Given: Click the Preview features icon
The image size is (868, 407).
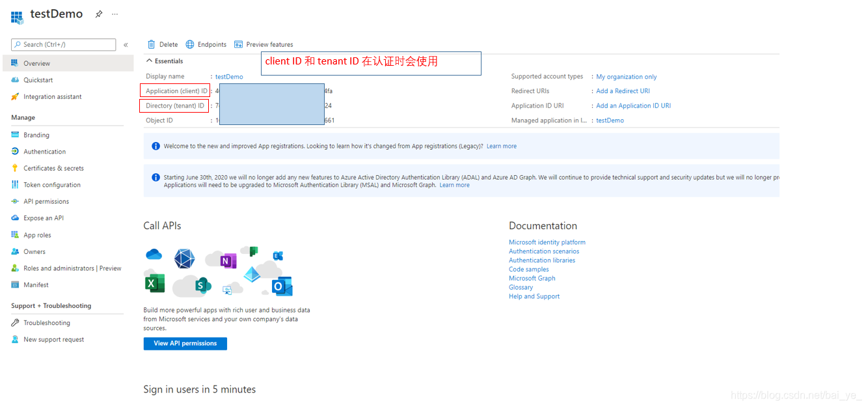Looking at the screenshot, I should [238, 44].
